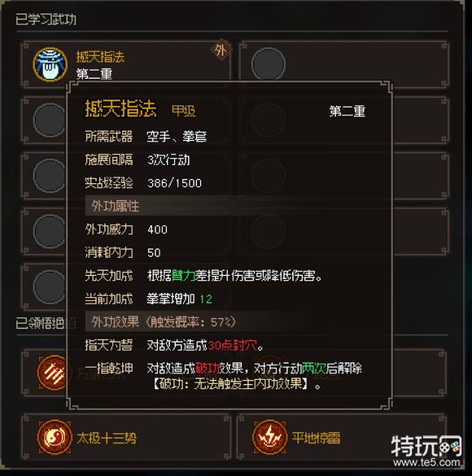
Task: Open the www.te5.com link
Action: 426,462
